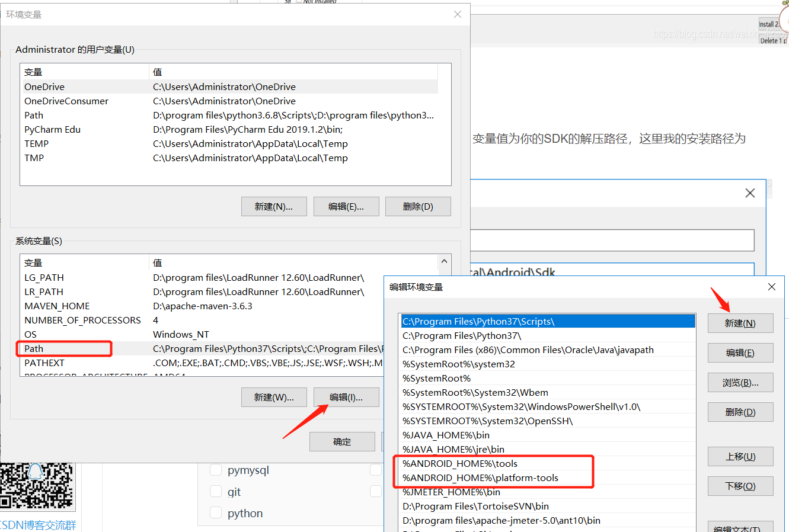Click 新建(N) in 编辑环境变量 dialog

740,323
